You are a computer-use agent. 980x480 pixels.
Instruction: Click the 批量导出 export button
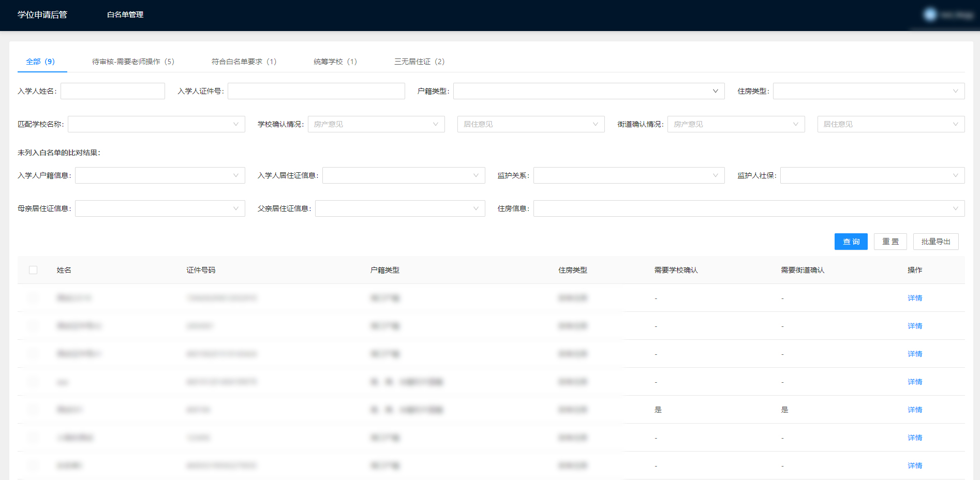936,242
